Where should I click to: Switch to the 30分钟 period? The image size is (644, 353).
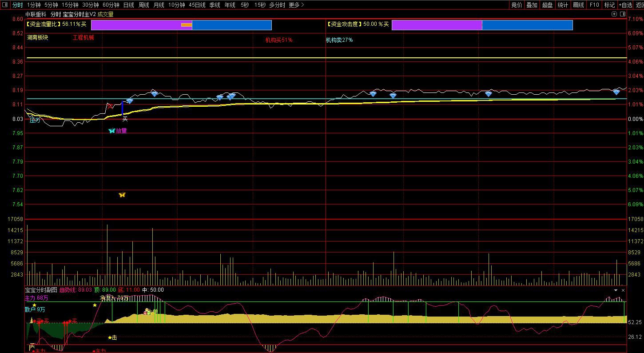point(91,5)
